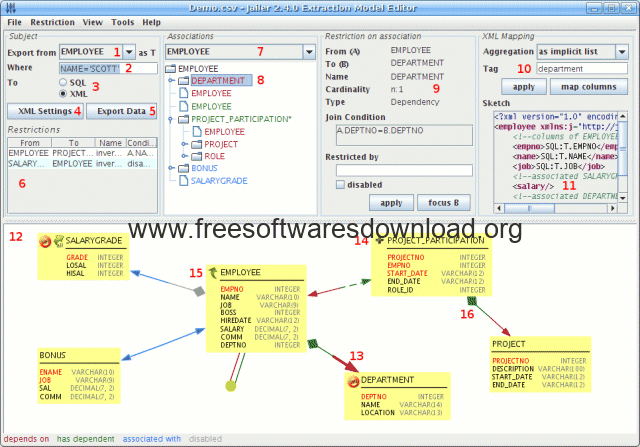Click the Restricted by input field

[404, 170]
